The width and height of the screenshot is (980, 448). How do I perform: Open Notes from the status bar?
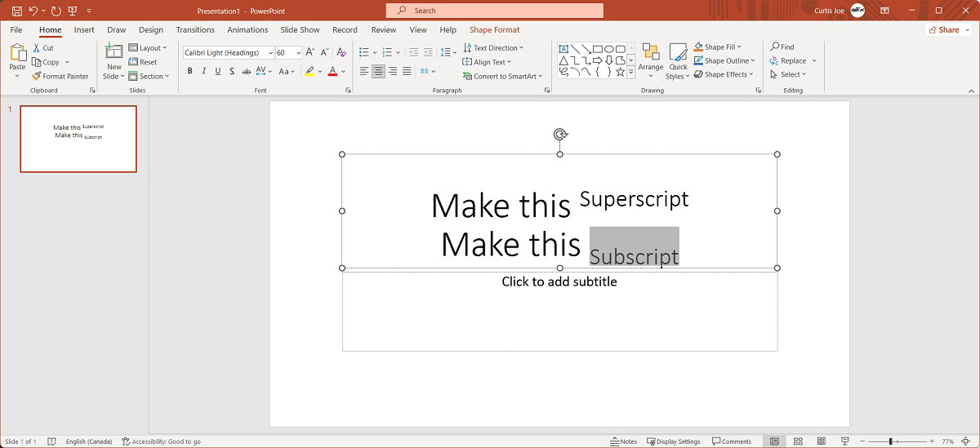pos(624,441)
